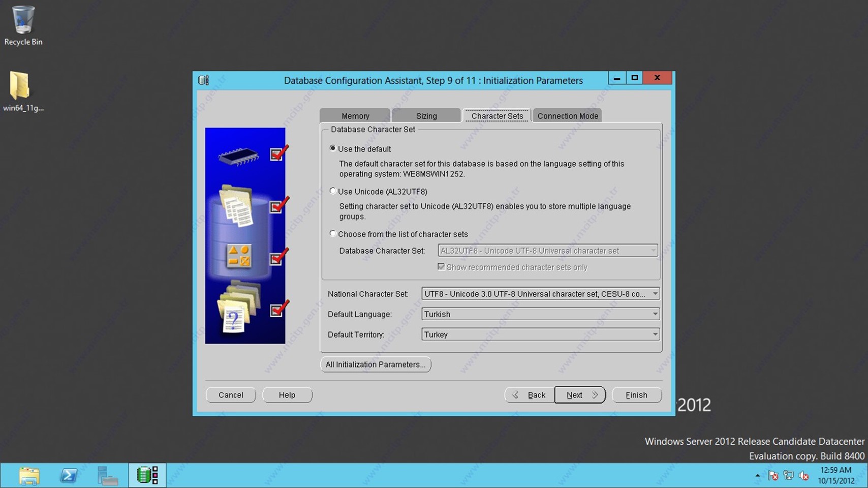The image size is (868, 488).
Task: Switch to the Sizing tab
Action: 426,116
